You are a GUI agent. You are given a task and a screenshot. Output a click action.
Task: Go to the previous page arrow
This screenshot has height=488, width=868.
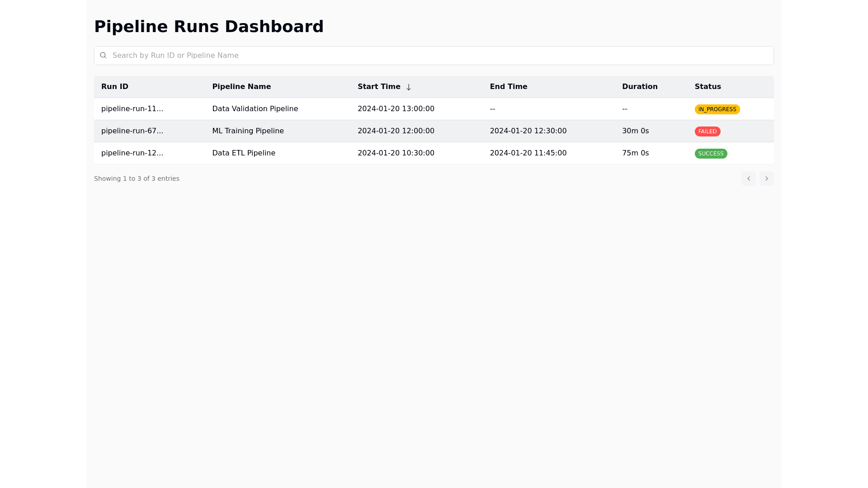748,178
